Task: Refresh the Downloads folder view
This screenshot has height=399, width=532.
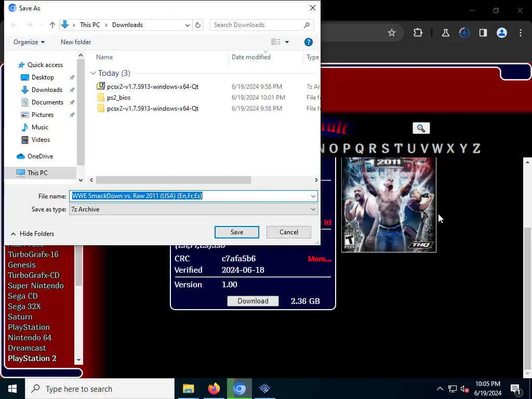Action: (x=198, y=25)
